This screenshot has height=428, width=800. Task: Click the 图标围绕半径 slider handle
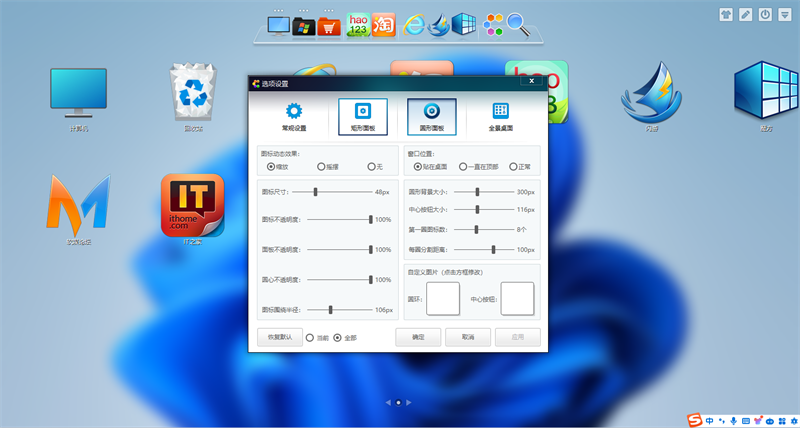pyautogui.click(x=331, y=310)
